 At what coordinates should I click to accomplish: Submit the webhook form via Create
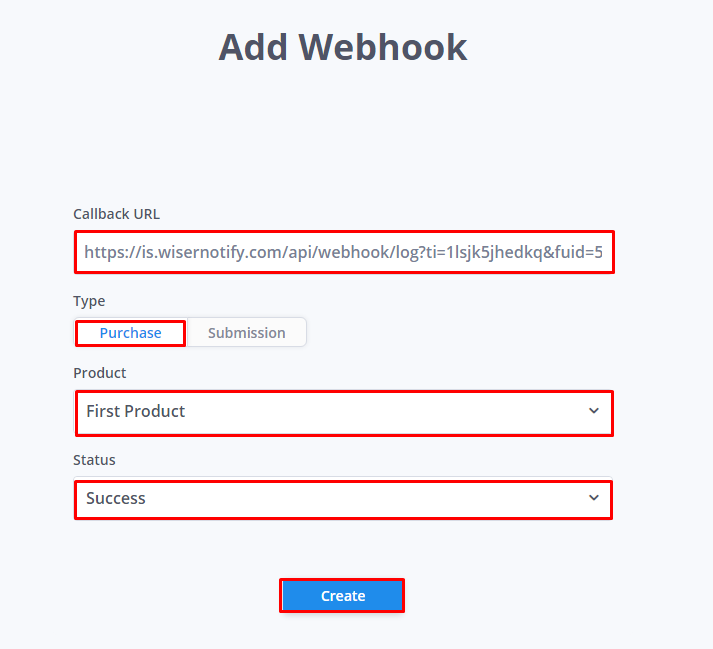click(x=342, y=595)
